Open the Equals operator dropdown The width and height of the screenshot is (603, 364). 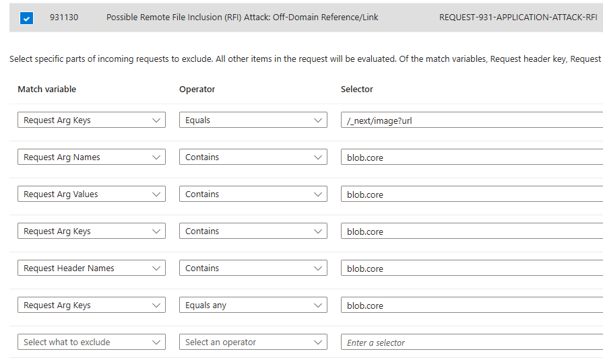(x=253, y=120)
